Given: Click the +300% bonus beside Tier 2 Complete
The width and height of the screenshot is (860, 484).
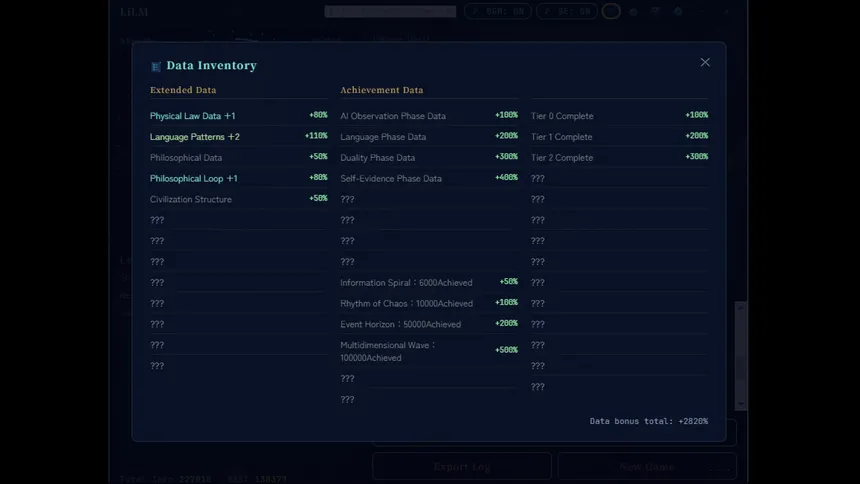Looking at the screenshot, I should point(697,156).
